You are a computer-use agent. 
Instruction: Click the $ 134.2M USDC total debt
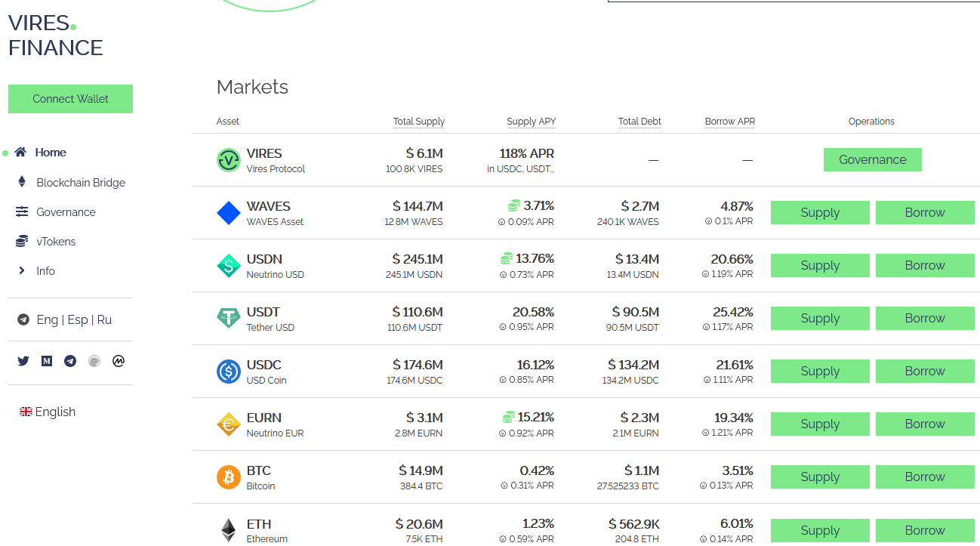[634, 365]
